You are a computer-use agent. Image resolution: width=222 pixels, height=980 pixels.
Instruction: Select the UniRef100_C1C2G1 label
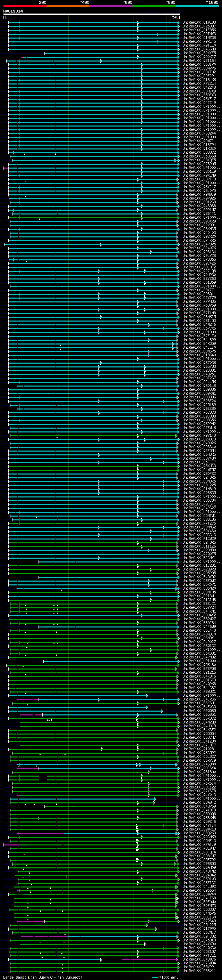199,565
